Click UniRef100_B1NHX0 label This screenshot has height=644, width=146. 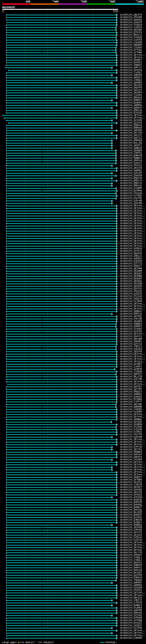click(x=131, y=103)
